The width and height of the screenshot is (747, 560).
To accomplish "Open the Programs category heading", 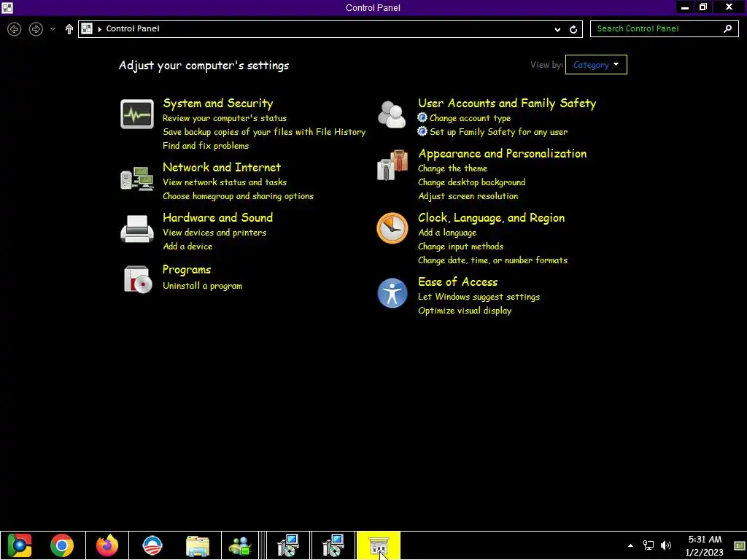I will click(186, 270).
